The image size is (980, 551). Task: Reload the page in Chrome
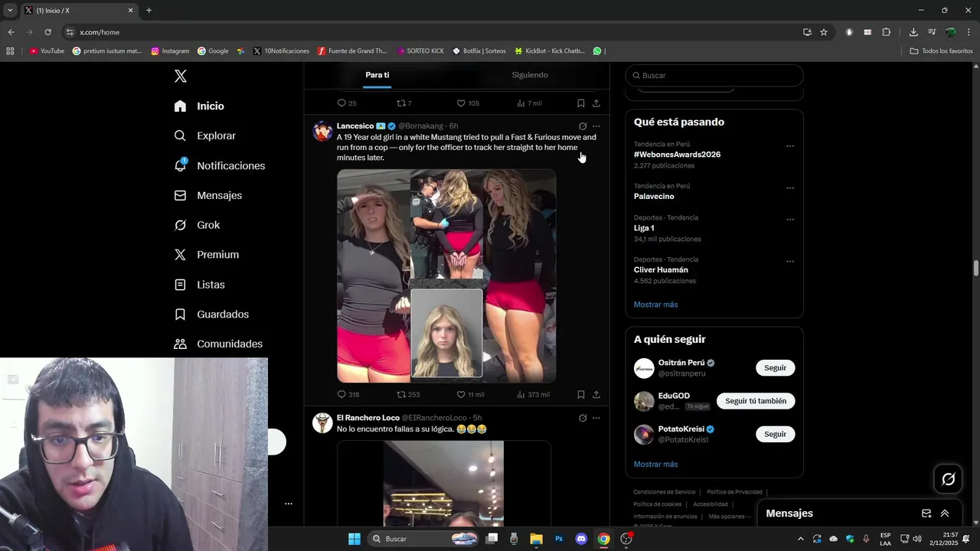click(47, 32)
